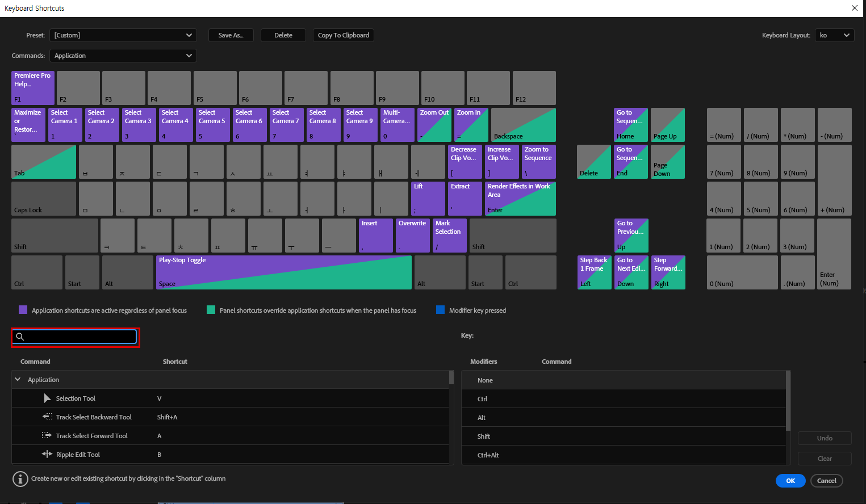Image resolution: width=866 pixels, height=504 pixels.
Task: Select the Increase Clip Volume key
Action: click(502, 162)
